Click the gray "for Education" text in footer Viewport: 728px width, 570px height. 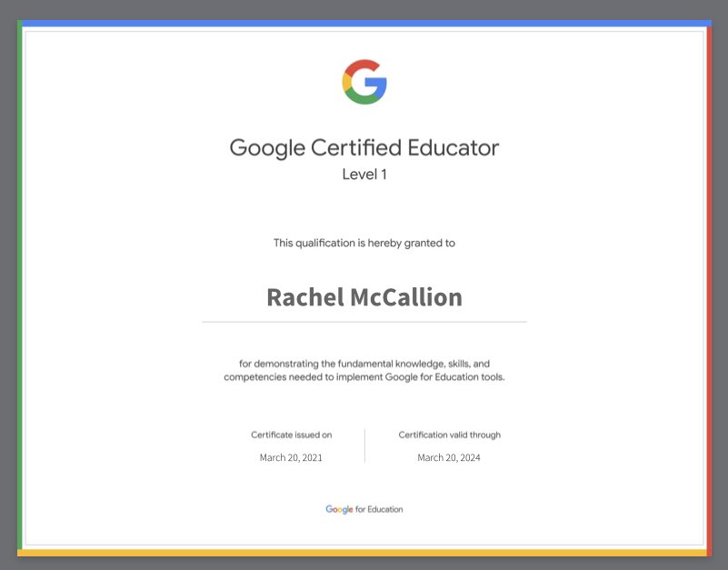point(380,509)
